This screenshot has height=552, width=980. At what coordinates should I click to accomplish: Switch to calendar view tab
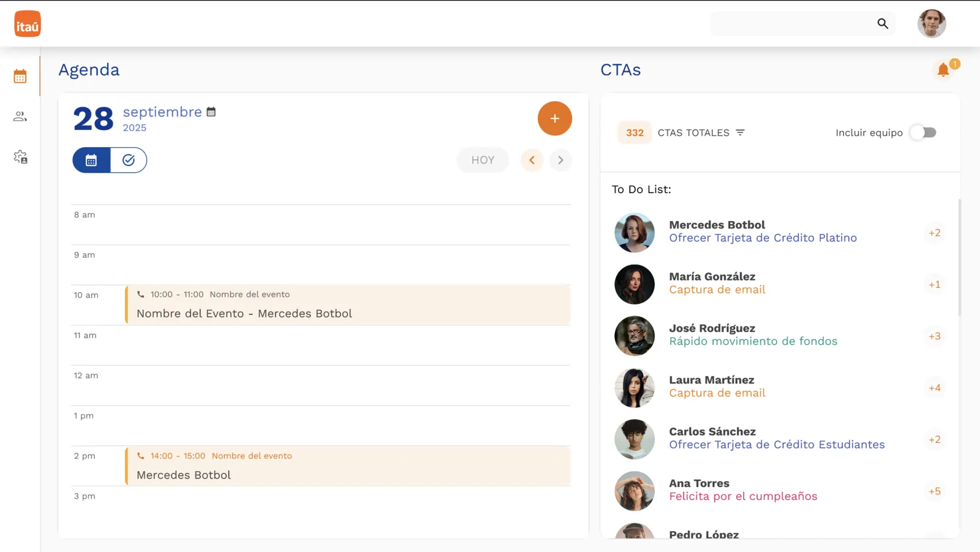[x=91, y=160]
